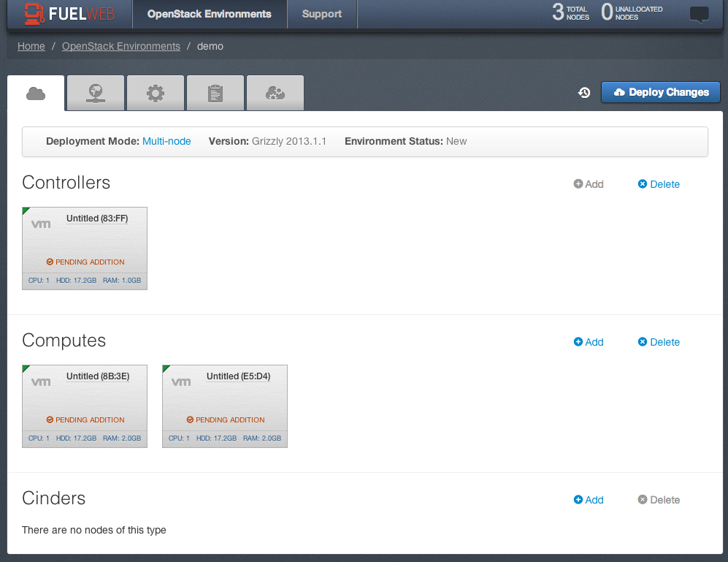
Task: Click Delete in the Controllers section
Action: point(659,184)
